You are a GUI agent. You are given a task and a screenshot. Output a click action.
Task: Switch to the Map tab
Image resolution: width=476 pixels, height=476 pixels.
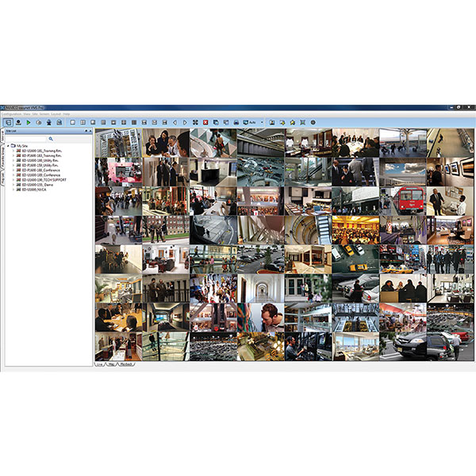tap(110, 364)
